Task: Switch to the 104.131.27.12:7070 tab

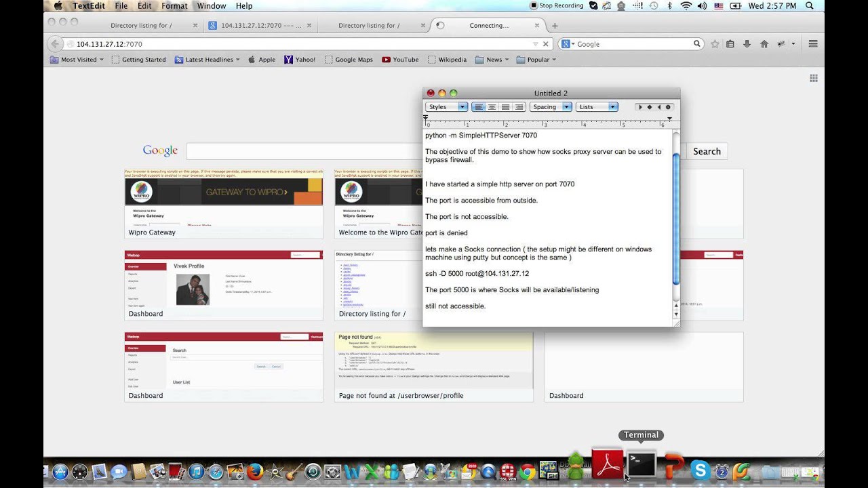Action: (260, 26)
